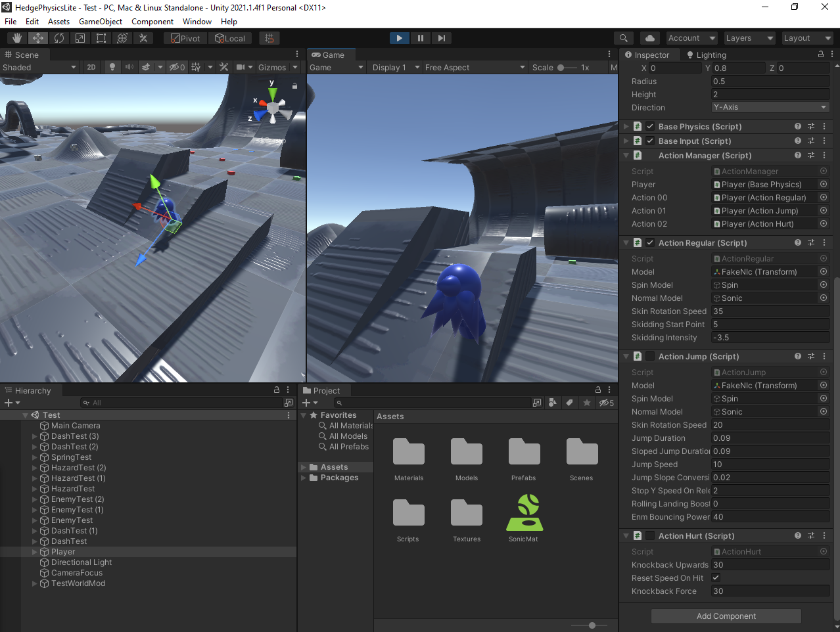Click the Step frame button
840x632 pixels.
[x=442, y=38]
